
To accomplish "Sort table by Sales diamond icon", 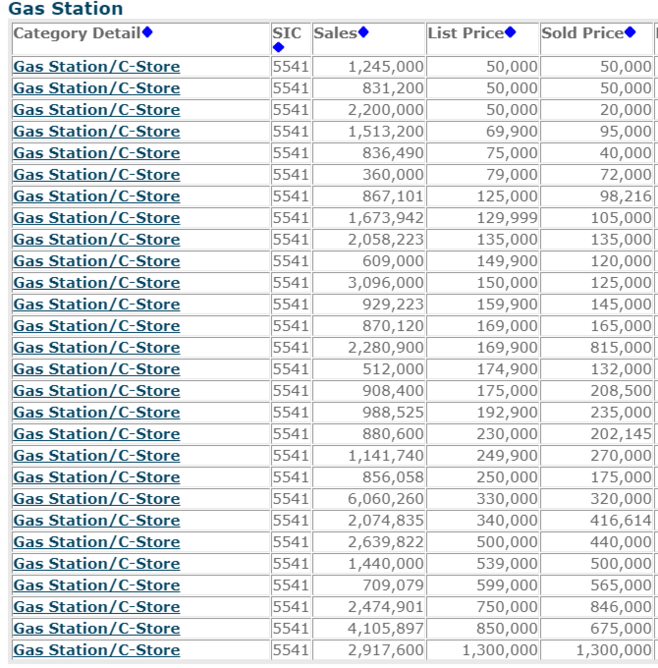I will [x=364, y=33].
